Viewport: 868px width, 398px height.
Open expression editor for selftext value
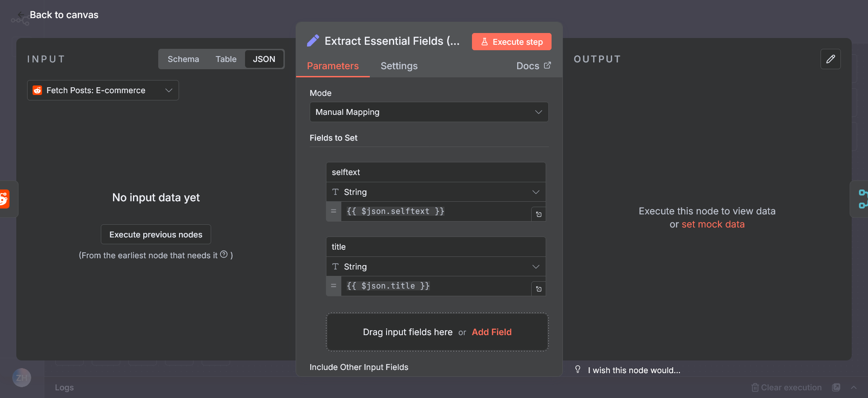538,214
